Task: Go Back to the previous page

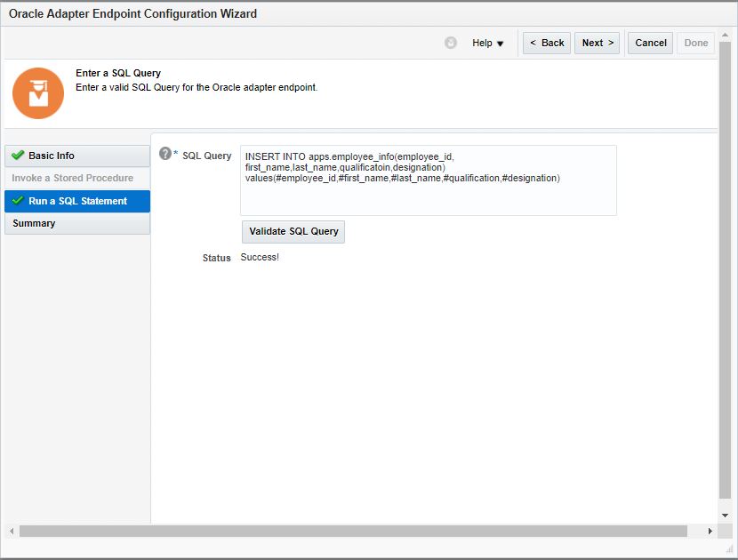Action: pyautogui.click(x=547, y=43)
